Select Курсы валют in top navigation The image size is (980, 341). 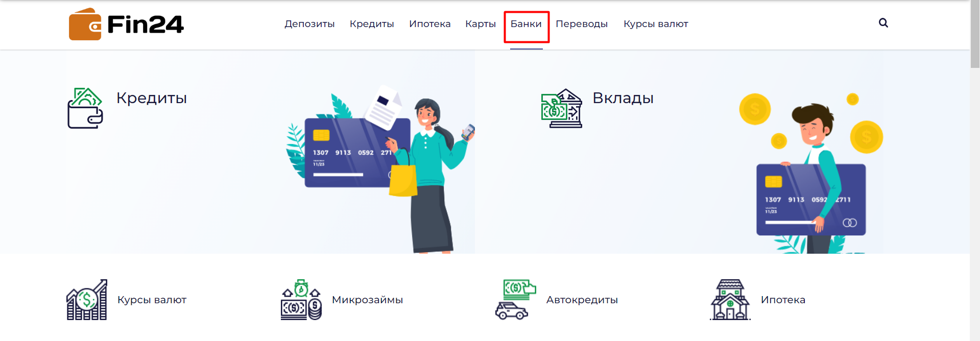pyautogui.click(x=656, y=24)
